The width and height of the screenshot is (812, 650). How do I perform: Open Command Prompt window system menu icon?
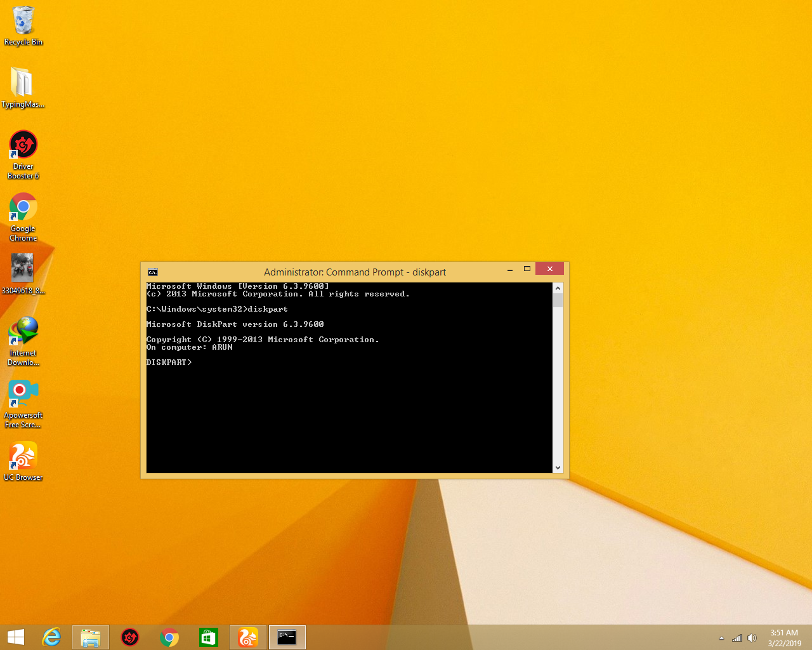[153, 272]
